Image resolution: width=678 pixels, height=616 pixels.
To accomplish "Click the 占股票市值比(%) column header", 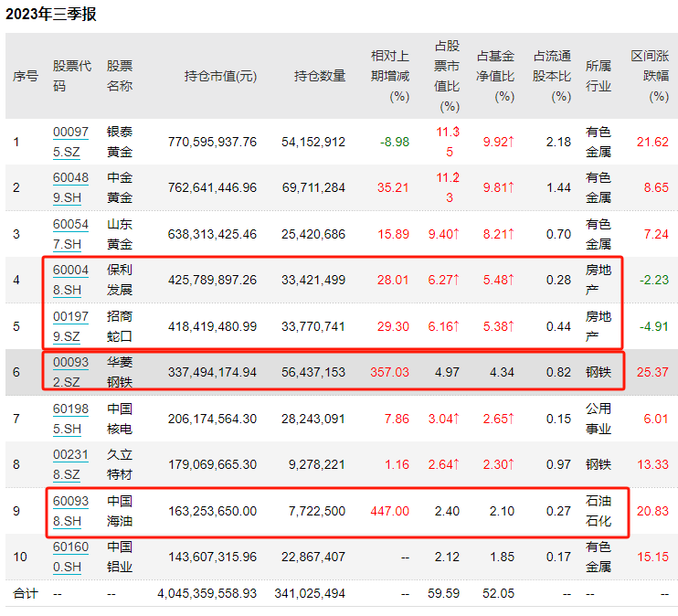I will (447, 76).
